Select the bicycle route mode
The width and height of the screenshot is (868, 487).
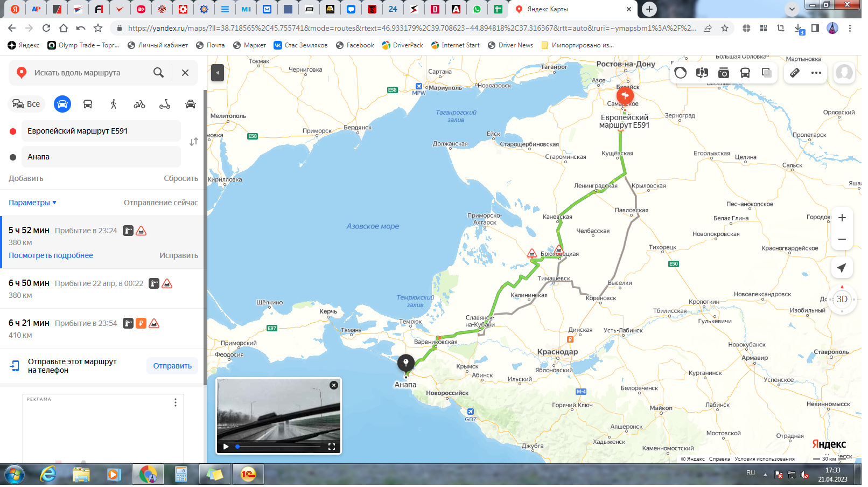[x=139, y=104]
